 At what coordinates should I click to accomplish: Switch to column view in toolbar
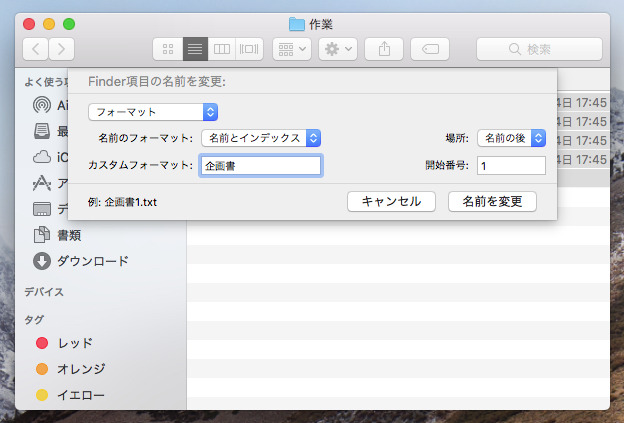point(222,48)
